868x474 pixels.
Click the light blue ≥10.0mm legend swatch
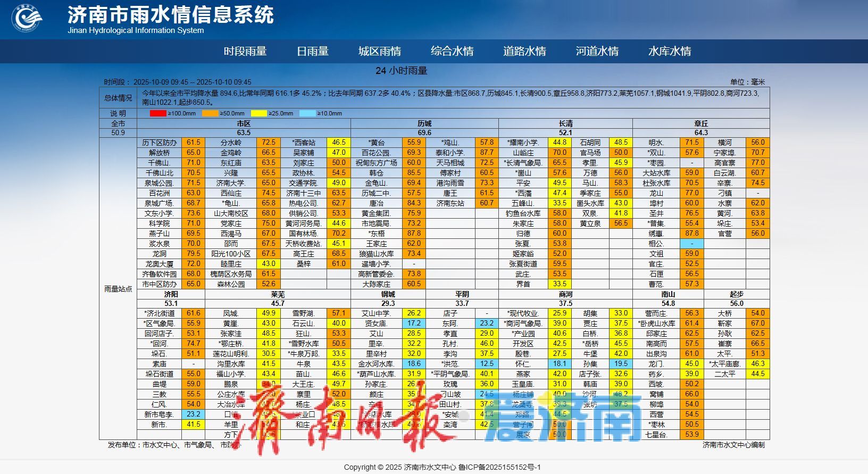pos(308,113)
